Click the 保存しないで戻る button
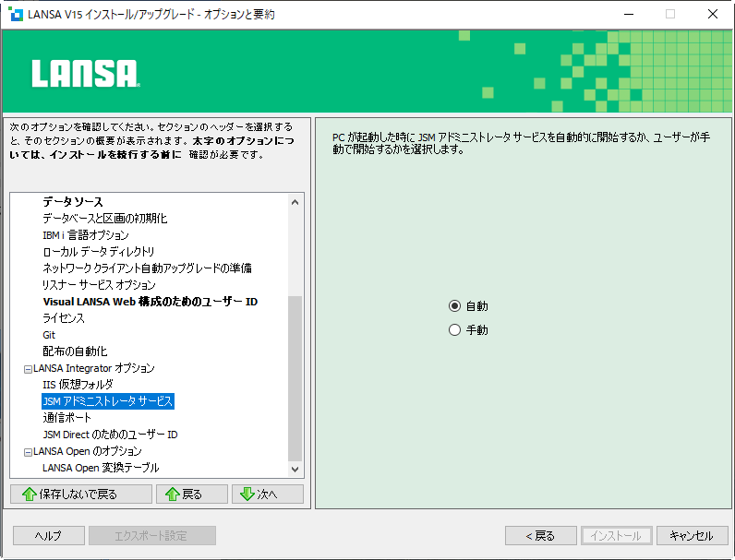Viewport: 735px width, 560px height. pyautogui.click(x=81, y=494)
